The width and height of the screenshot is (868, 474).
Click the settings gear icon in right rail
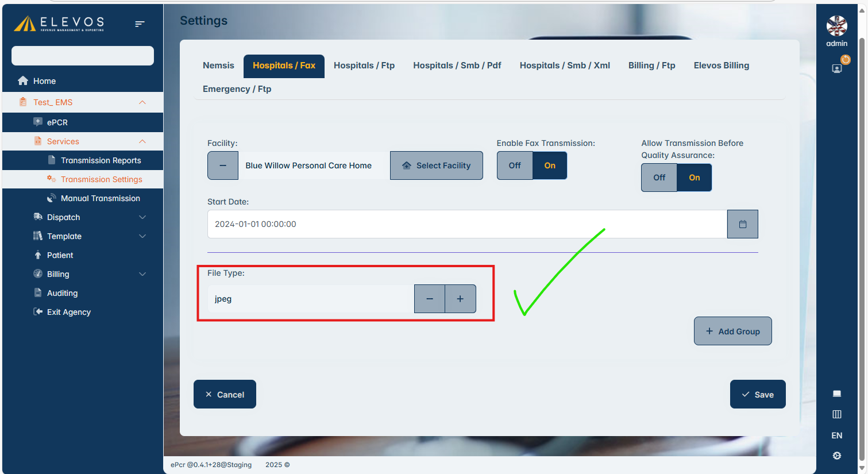pos(836,456)
